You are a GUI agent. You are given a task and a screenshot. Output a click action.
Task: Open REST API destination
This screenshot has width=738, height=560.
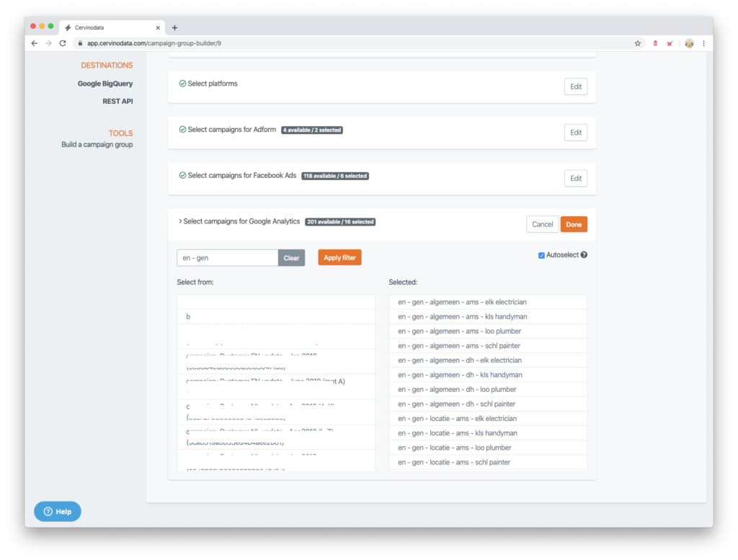[x=117, y=101]
